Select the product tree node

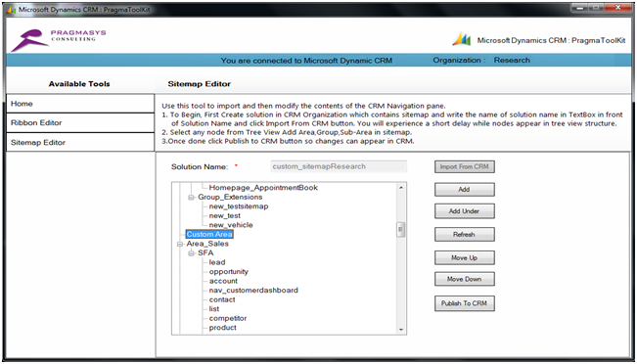click(x=223, y=328)
